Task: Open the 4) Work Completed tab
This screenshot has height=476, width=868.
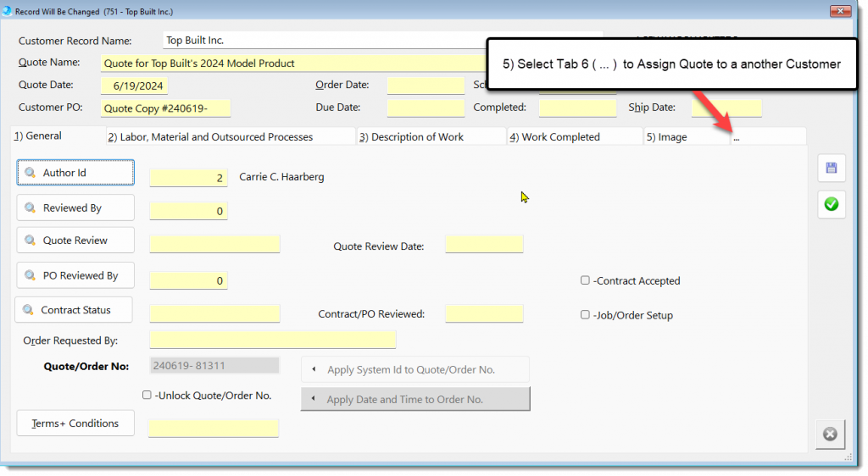Action: pyautogui.click(x=575, y=137)
